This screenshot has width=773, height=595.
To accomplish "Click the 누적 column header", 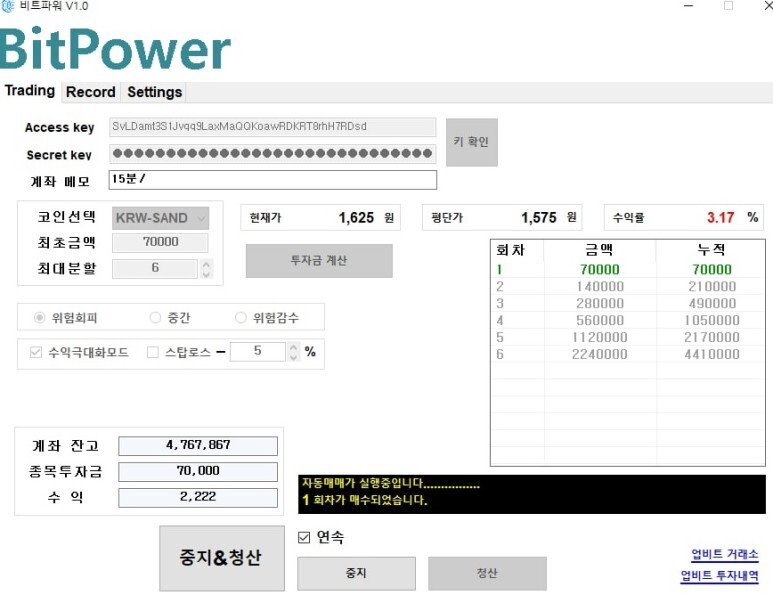I will [710, 250].
